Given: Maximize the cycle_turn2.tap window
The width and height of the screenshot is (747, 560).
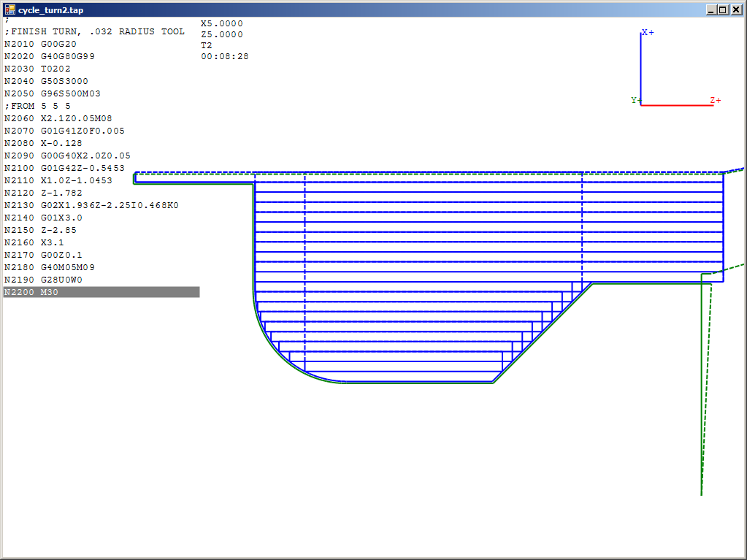Looking at the screenshot, I should 723,9.
